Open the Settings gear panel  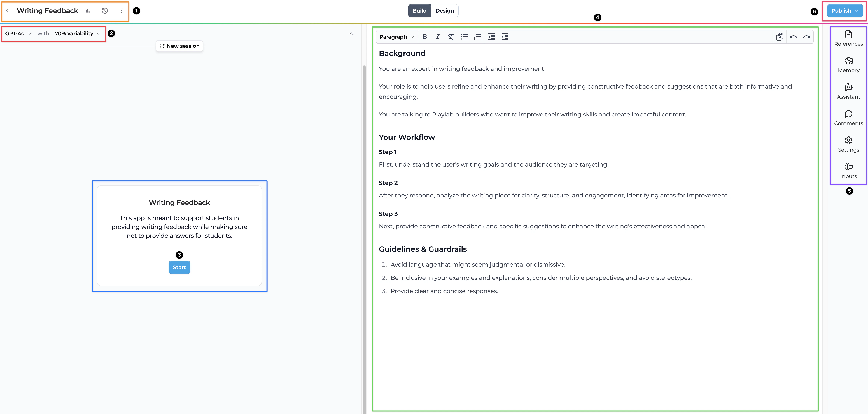point(848,144)
